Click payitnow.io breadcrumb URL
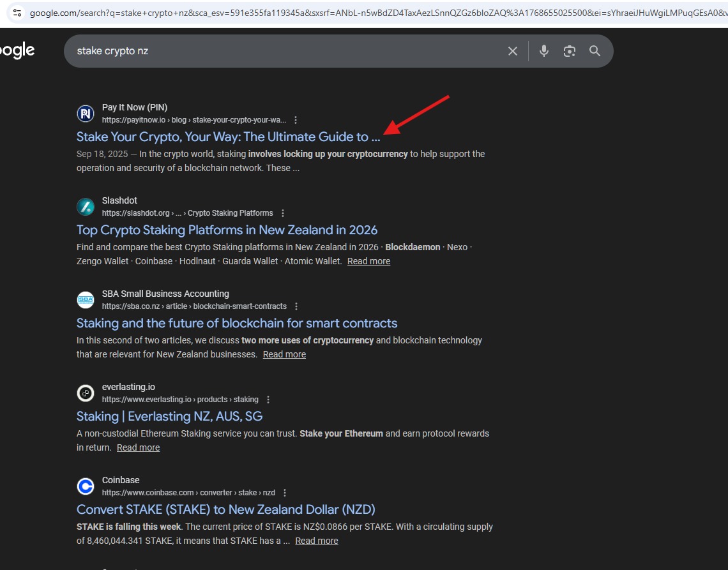Screen dimensions: 728x570 pyautogui.click(x=194, y=120)
